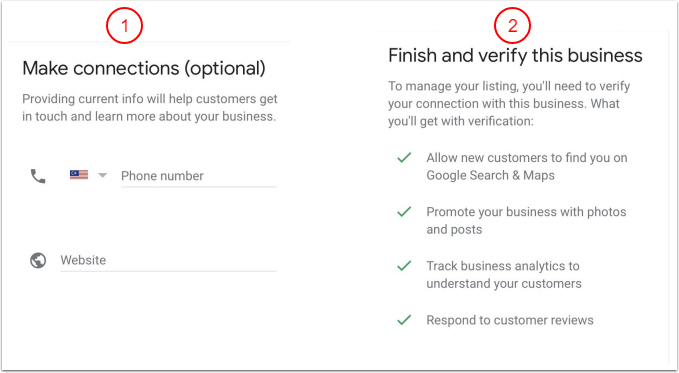Click the To manage your listing paragraph

click(509, 104)
